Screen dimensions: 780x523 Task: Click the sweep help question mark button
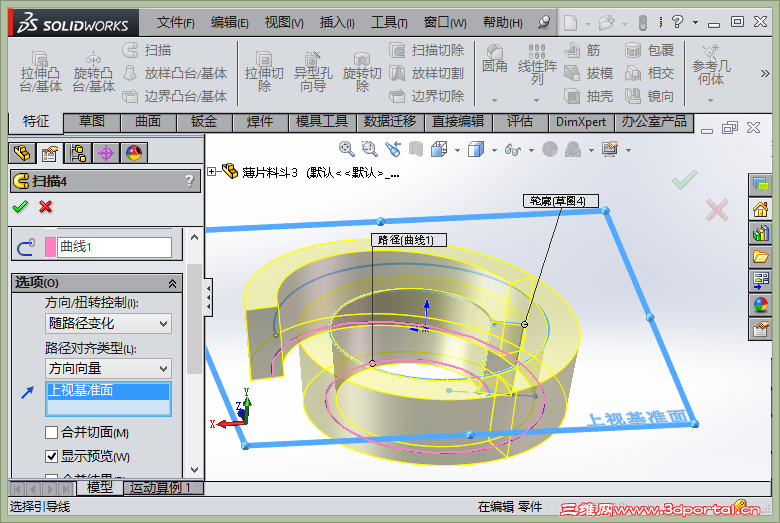point(189,181)
